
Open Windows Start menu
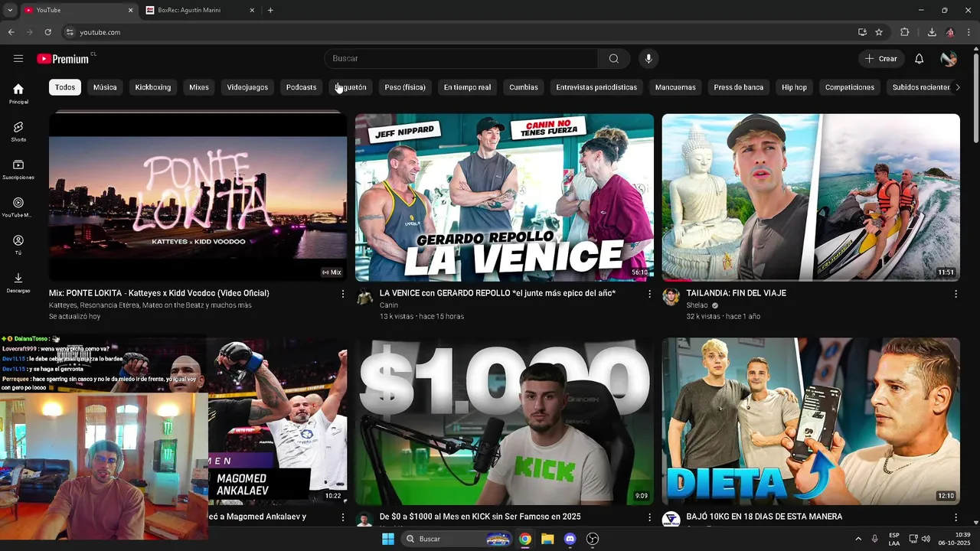tap(388, 539)
